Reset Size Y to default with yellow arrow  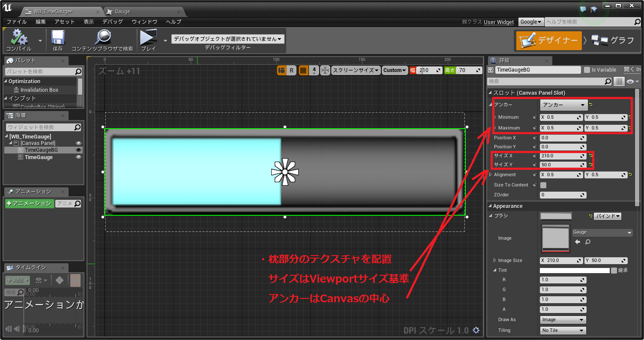pos(591,165)
